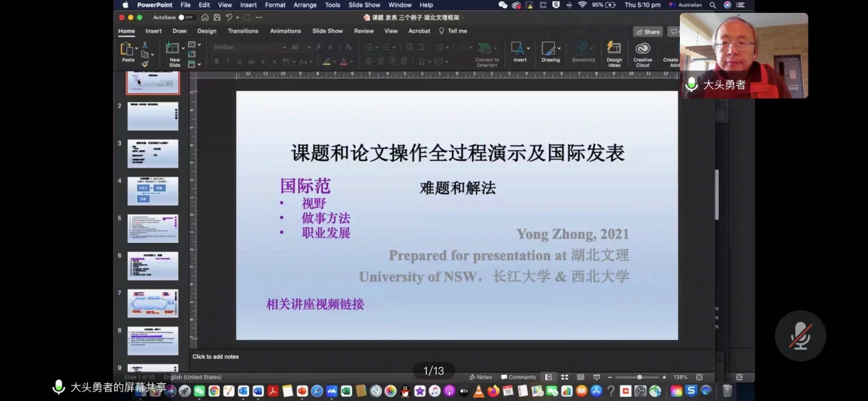Fit slide to current window

pyautogui.click(x=699, y=377)
